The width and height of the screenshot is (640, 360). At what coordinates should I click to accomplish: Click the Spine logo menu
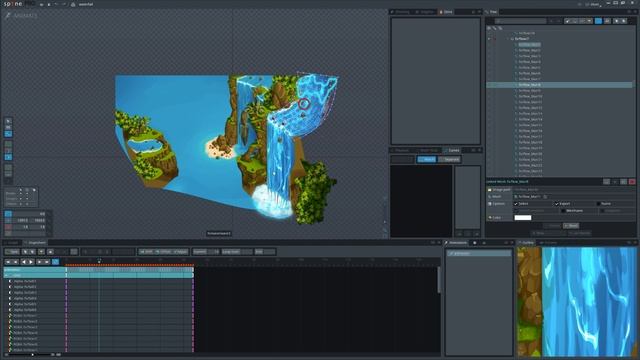[18, 4]
